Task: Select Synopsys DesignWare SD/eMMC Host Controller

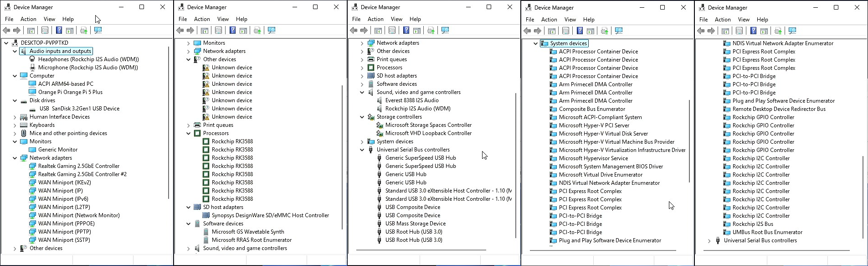Action: 270,215
